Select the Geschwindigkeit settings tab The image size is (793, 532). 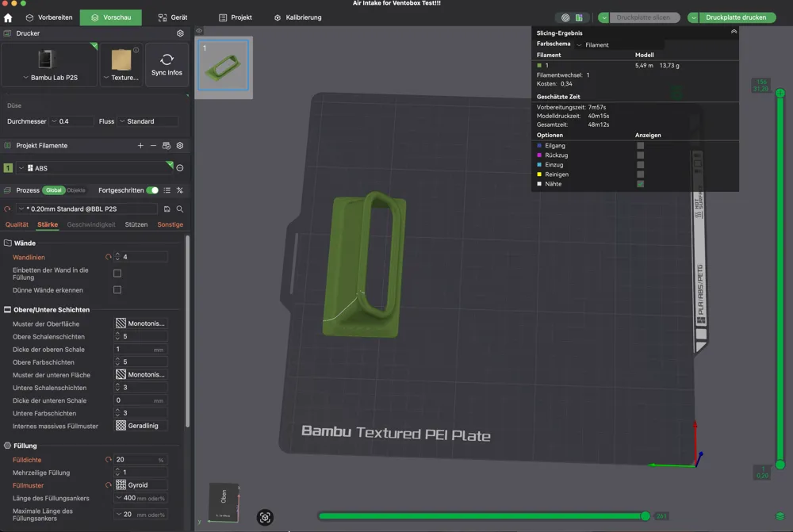click(x=91, y=224)
